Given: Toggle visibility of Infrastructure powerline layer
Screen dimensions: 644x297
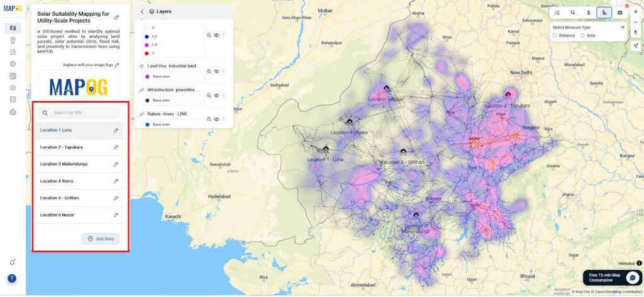Looking at the screenshot, I should click(x=216, y=95).
